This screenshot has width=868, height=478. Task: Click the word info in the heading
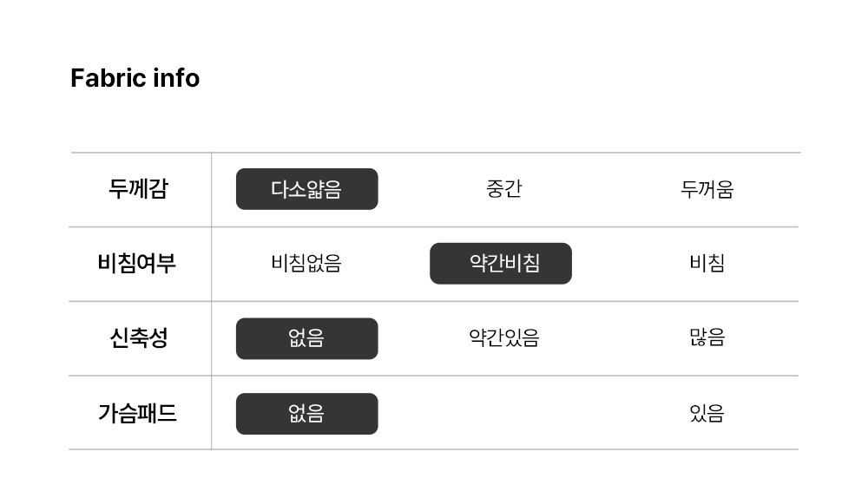176,78
